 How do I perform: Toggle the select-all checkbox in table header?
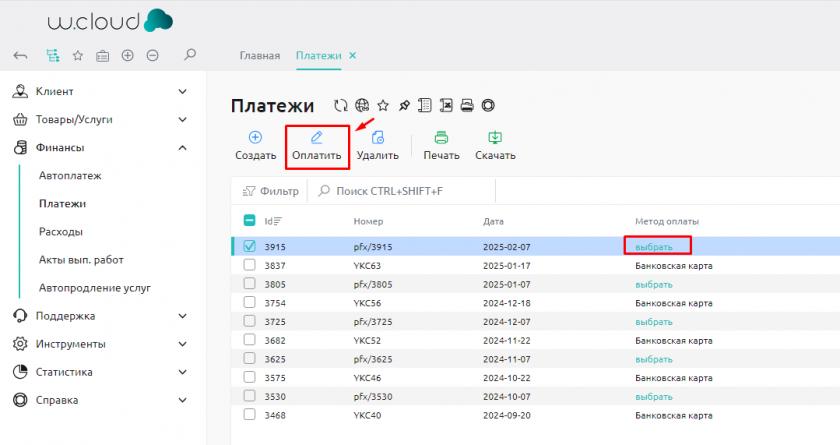point(250,220)
